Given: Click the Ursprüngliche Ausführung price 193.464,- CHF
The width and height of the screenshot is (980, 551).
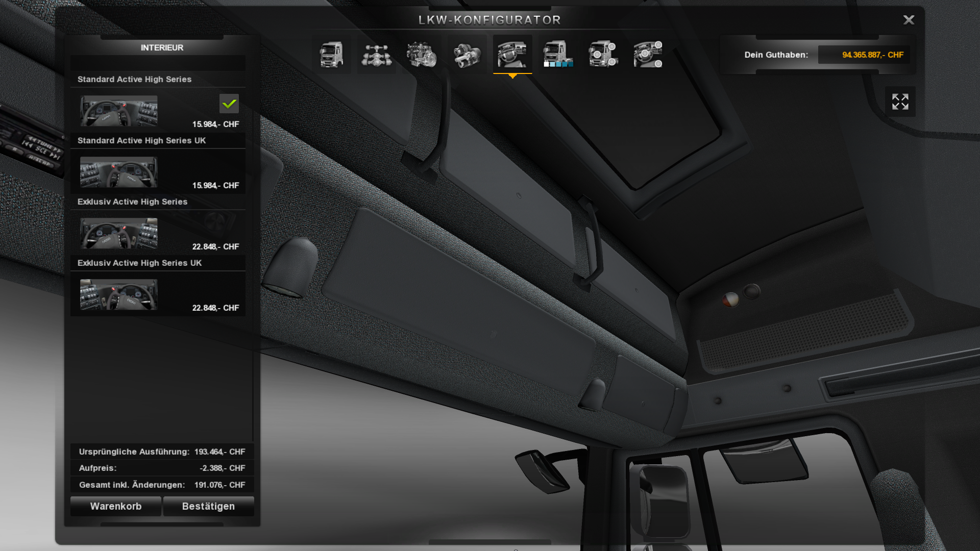Looking at the screenshot, I should (x=220, y=452).
